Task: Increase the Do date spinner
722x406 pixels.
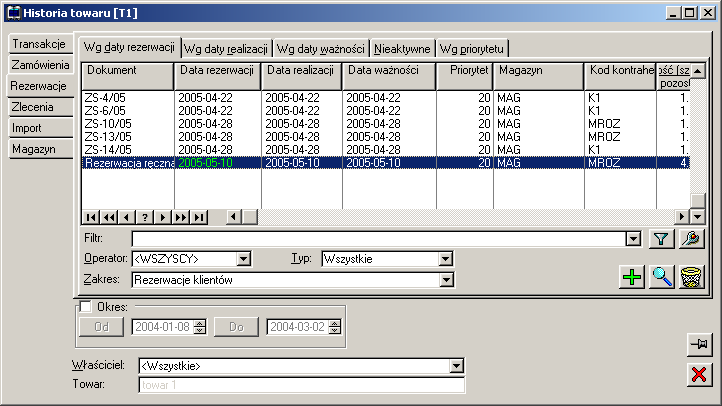Action: point(335,323)
